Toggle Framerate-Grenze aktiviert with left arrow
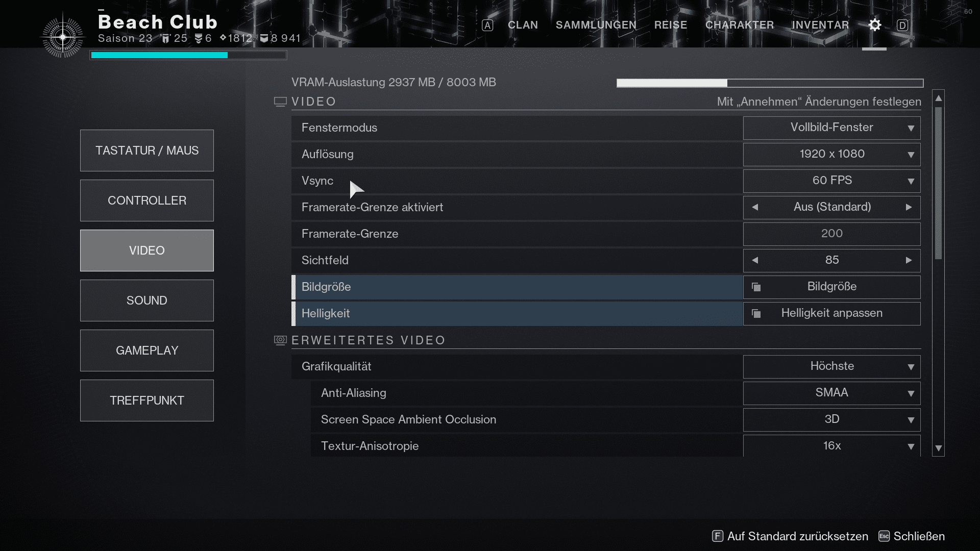This screenshot has width=980, height=551. (755, 207)
